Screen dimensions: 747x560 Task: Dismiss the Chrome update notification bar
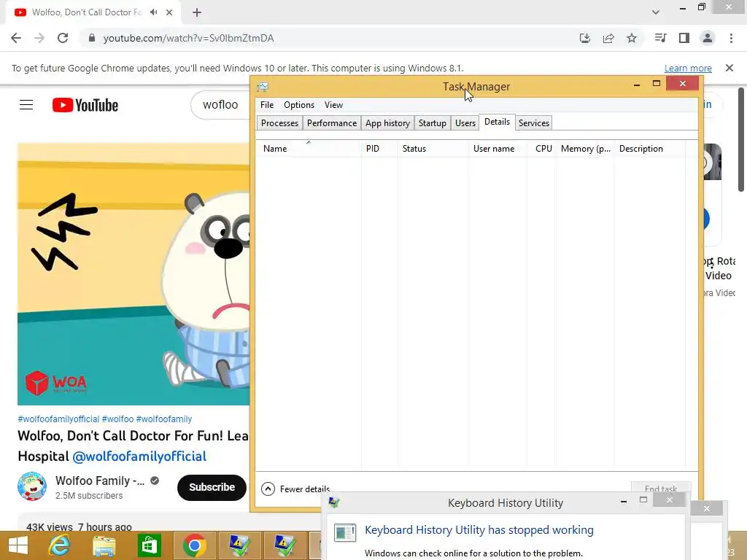click(x=729, y=68)
